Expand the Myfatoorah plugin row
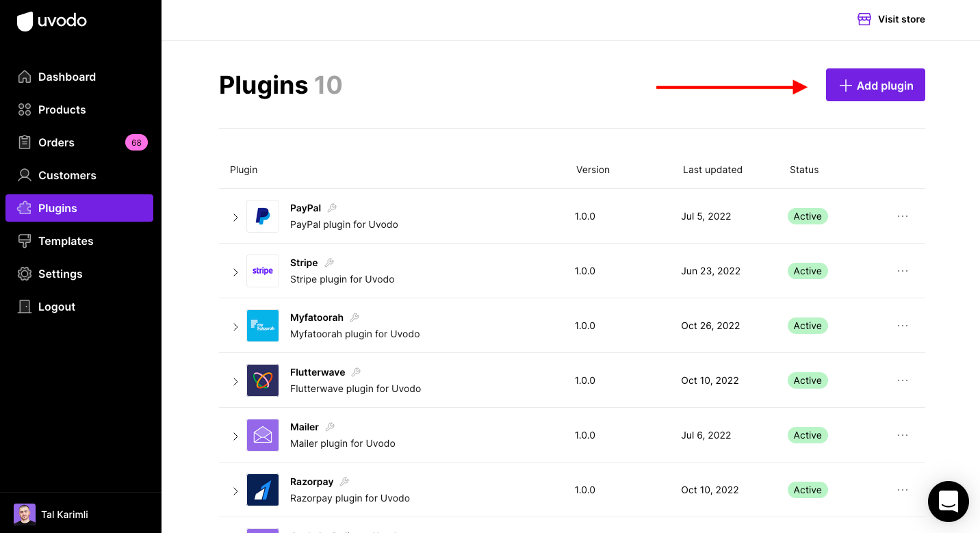Image resolution: width=980 pixels, height=533 pixels. tap(235, 327)
